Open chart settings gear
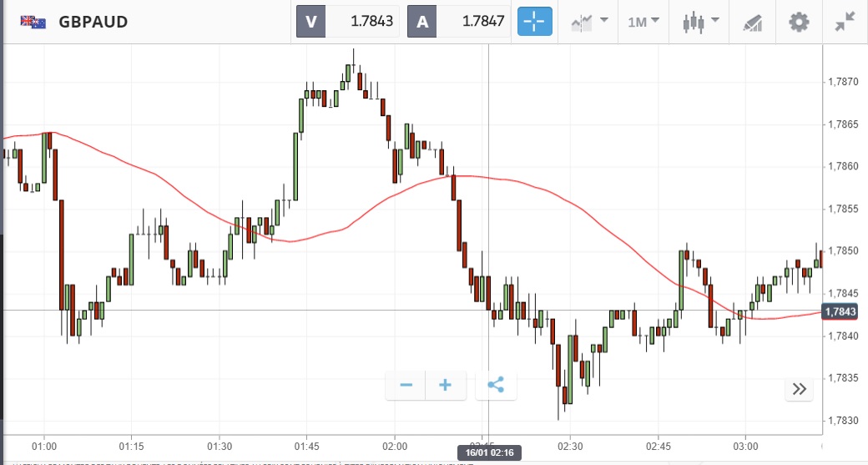Image resolution: width=868 pixels, height=465 pixels. click(800, 22)
